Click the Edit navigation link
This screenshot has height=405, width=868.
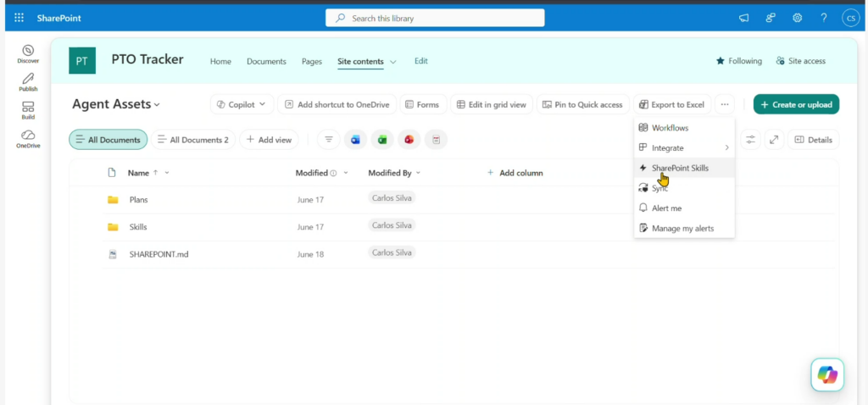tap(421, 61)
